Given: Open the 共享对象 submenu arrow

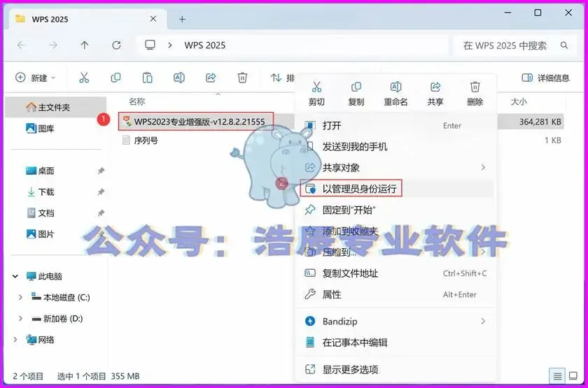Looking at the screenshot, I should tap(483, 167).
